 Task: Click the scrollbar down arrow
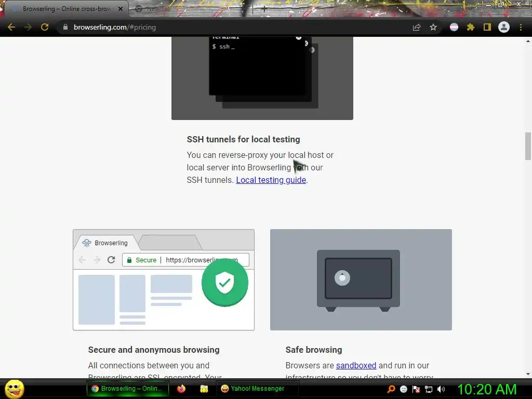click(528, 374)
